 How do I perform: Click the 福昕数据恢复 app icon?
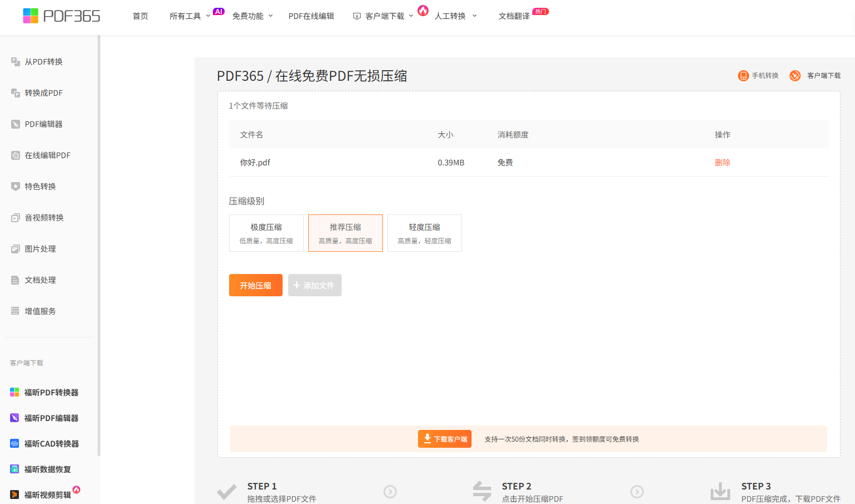point(14,469)
